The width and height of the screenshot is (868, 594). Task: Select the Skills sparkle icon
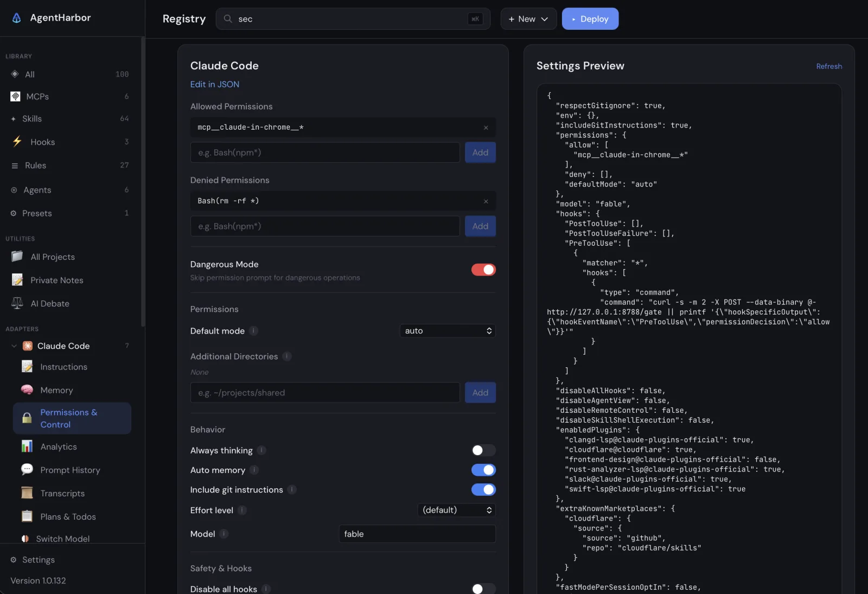coord(13,119)
